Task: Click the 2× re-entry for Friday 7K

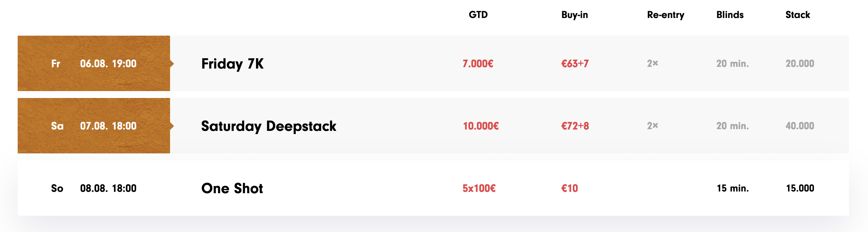Action: [652, 64]
